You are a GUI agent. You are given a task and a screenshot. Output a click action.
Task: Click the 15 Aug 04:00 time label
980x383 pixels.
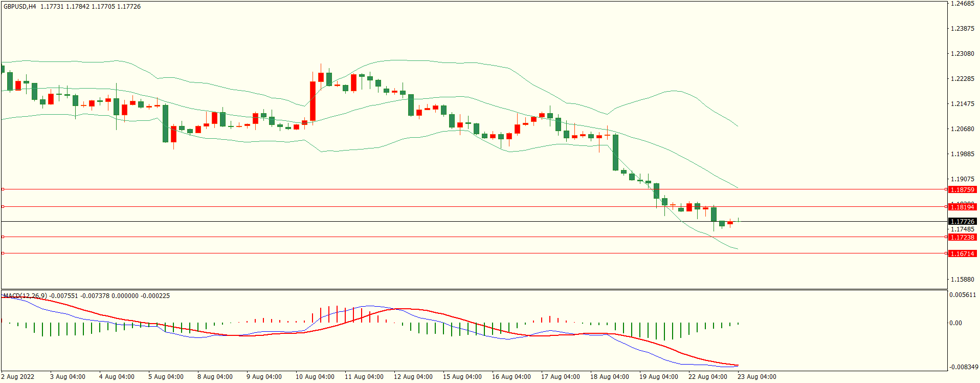[x=462, y=377]
